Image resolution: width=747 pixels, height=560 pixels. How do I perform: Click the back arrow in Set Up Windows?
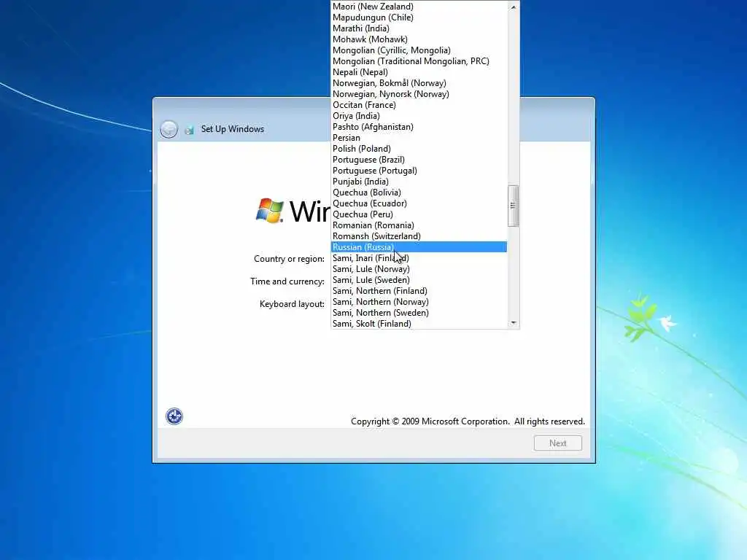pos(169,129)
